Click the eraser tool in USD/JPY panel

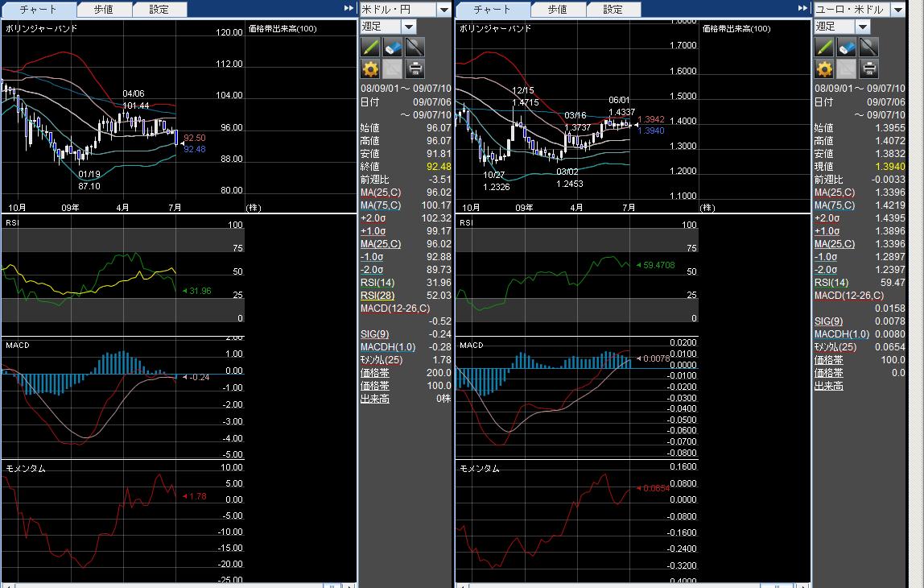pyautogui.click(x=393, y=48)
